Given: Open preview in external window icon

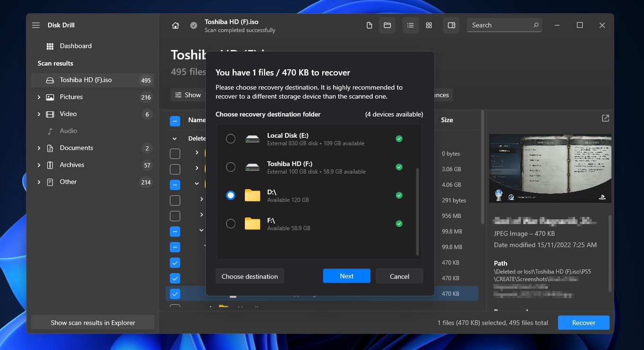Looking at the screenshot, I should [606, 118].
